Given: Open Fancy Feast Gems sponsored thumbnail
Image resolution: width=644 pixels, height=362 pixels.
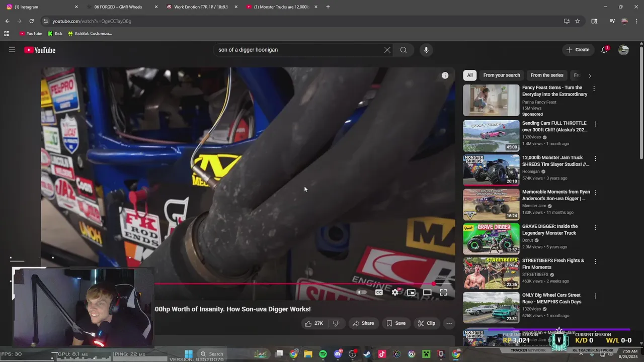Looking at the screenshot, I should click(x=491, y=101).
